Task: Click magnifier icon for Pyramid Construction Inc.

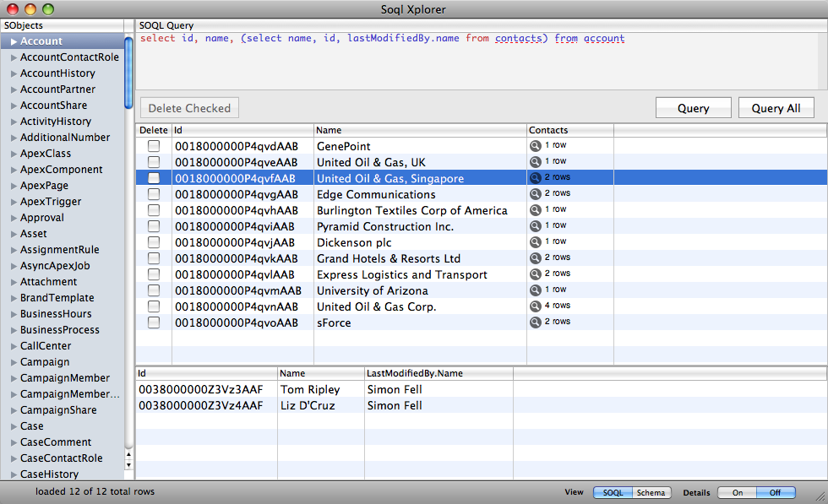Action: [x=536, y=226]
